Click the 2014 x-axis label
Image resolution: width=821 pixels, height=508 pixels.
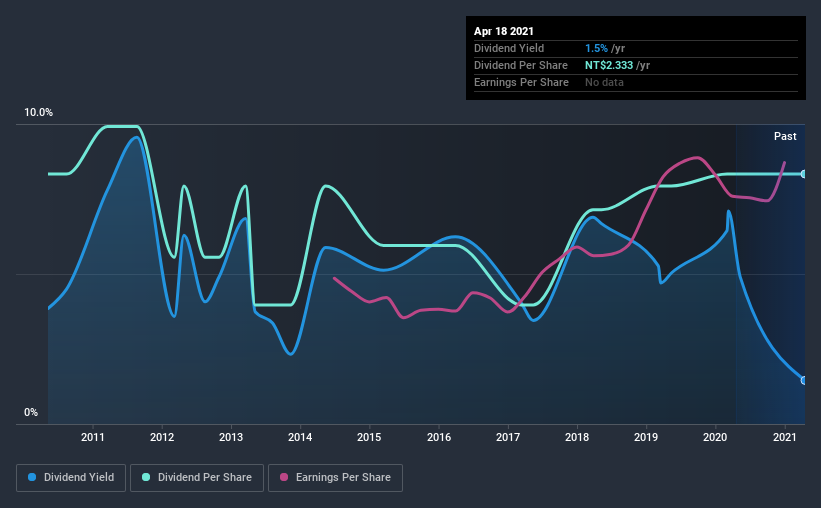click(300, 437)
